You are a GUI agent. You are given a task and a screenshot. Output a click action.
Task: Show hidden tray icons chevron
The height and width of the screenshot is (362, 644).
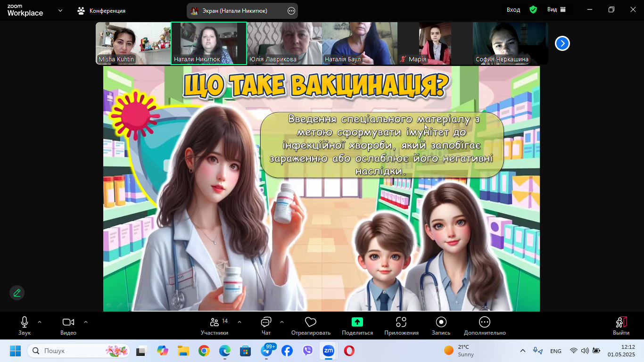[x=523, y=351]
